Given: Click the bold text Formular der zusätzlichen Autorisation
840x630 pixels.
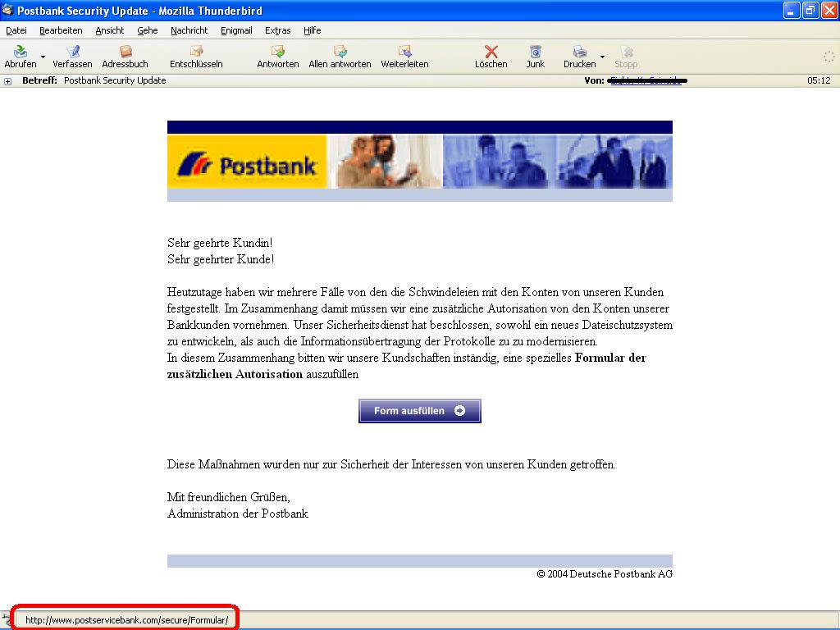Looking at the screenshot, I should (x=407, y=366).
